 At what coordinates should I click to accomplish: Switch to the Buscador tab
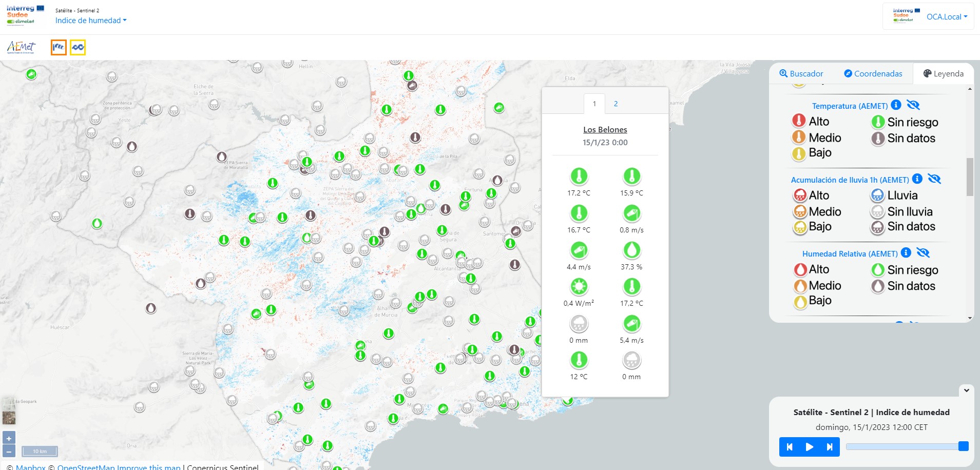[801, 73]
